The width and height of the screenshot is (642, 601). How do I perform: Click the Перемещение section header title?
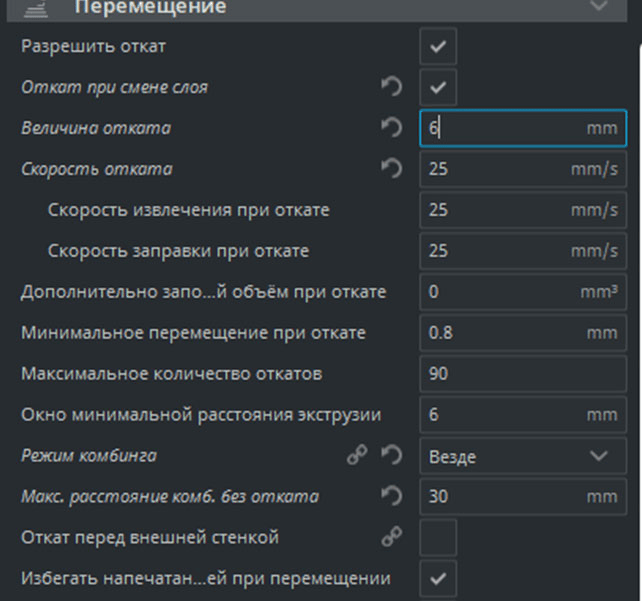pyautogui.click(x=150, y=7)
